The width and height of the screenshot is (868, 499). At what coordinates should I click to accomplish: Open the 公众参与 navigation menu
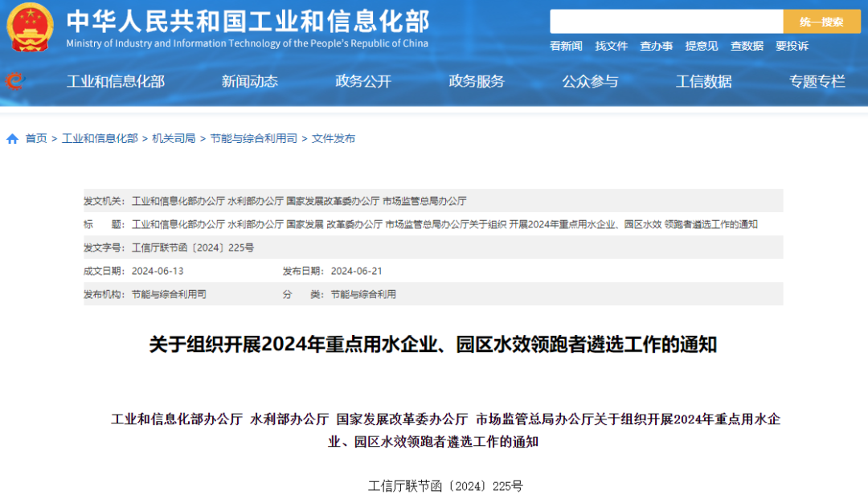[x=590, y=81]
